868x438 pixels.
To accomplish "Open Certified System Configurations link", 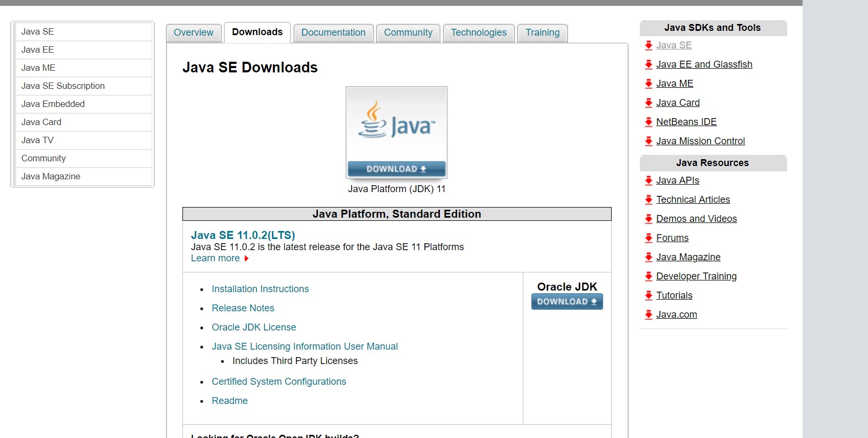I will 279,382.
